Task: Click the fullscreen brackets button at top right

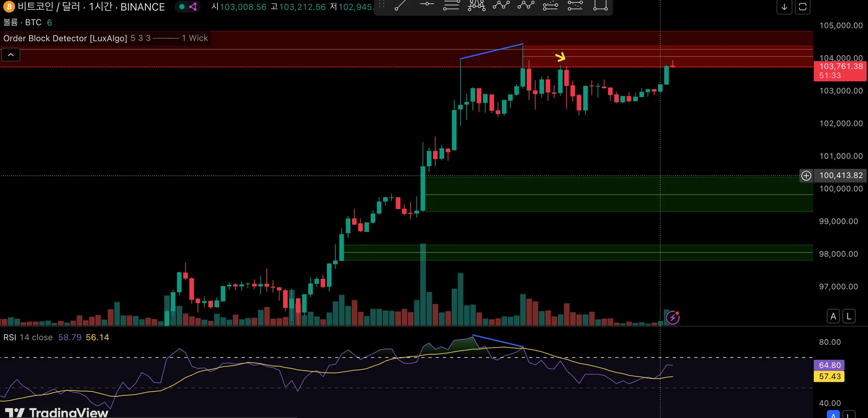Action: pos(803,7)
